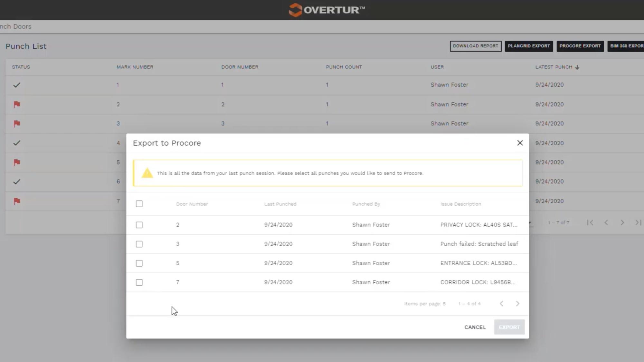The height and width of the screenshot is (362, 644).
Task: Toggle the Latest Punch sort arrow
Action: (x=577, y=67)
